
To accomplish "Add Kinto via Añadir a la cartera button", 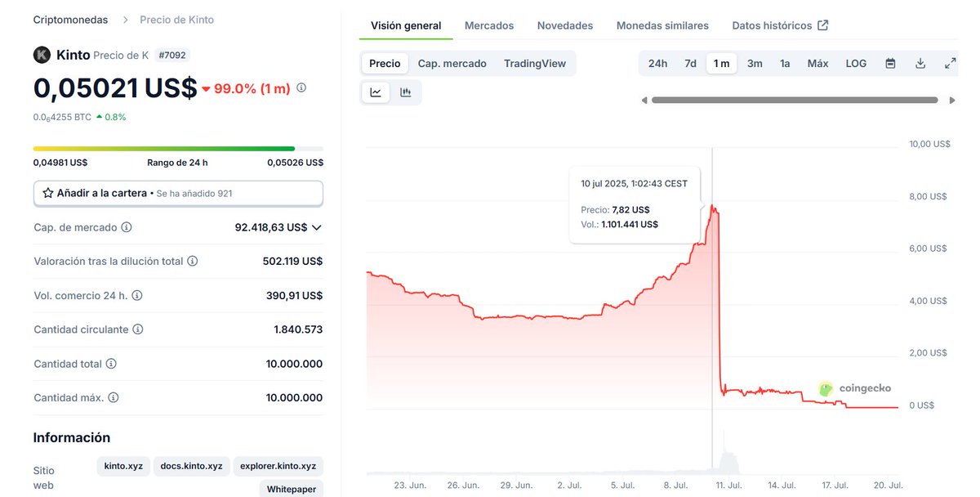I will (x=178, y=193).
